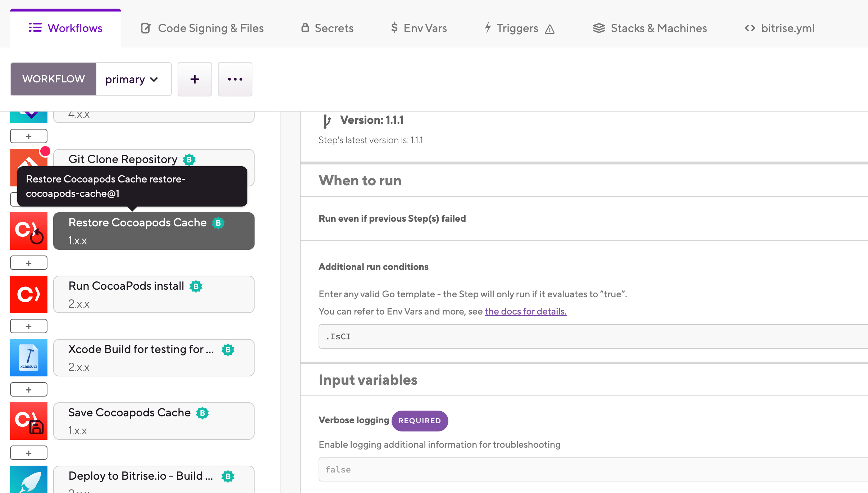Click the Restore Cocoapods Cache step icon
The image size is (868, 493).
click(x=29, y=231)
